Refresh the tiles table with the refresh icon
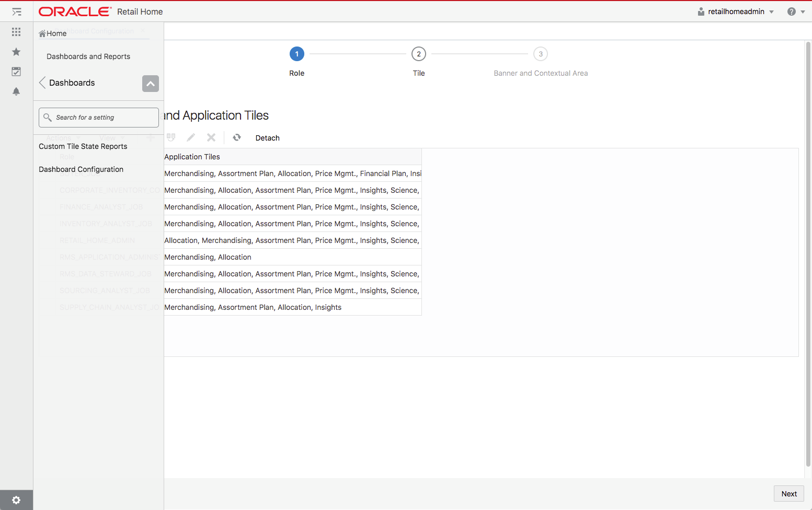812x510 pixels. point(236,137)
